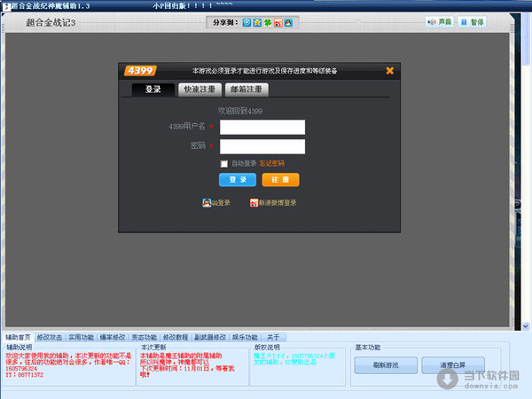Close the 4399 login dialog
This screenshot has width=532, height=399.
(389, 71)
